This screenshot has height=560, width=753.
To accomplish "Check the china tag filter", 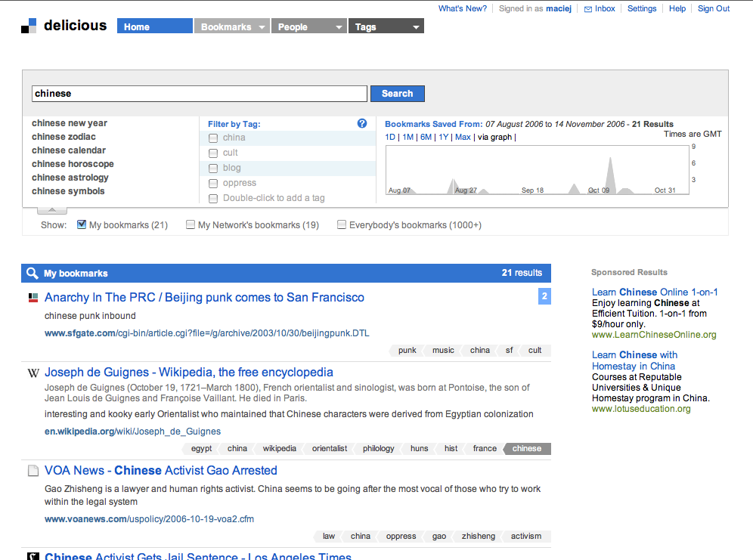I will click(x=213, y=138).
